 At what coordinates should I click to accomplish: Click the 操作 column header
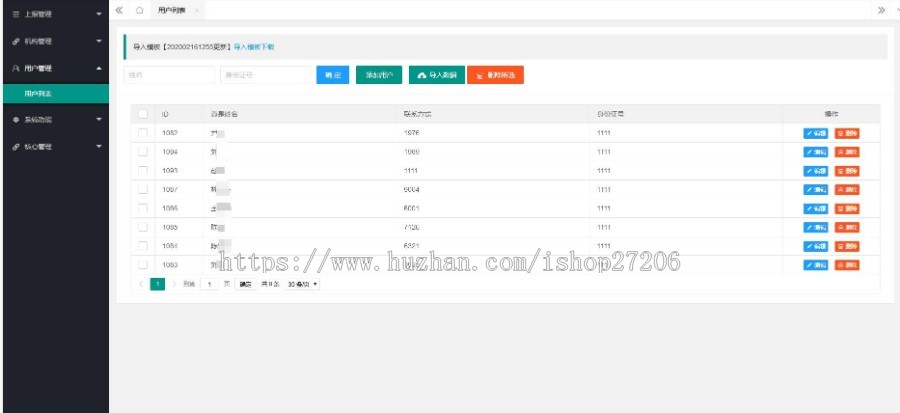click(x=831, y=114)
